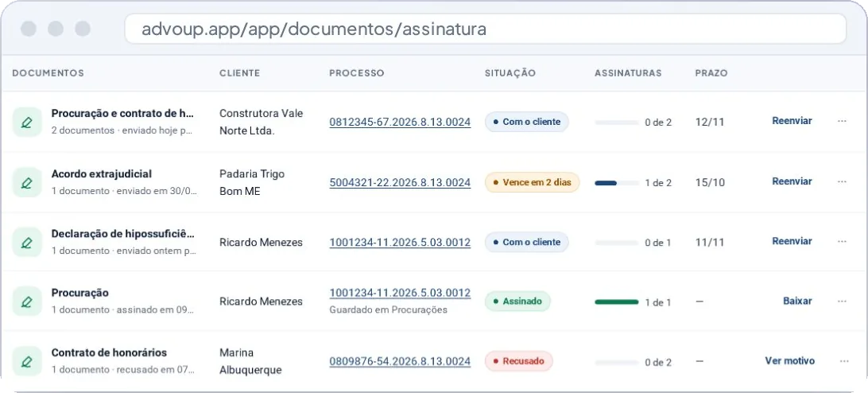Screen dimensions: 868x393
Task: Sort by the CLIENTE column header
Action: click(240, 73)
